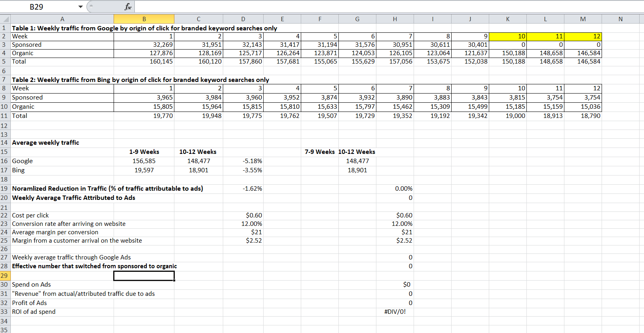Click ROI of ad spend label
This screenshot has width=644, height=333.
tap(34, 312)
